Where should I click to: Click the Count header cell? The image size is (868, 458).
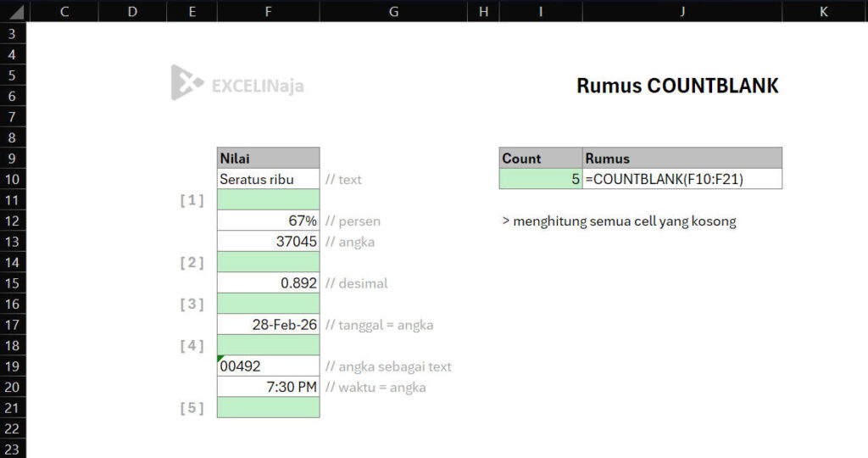(x=541, y=159)
